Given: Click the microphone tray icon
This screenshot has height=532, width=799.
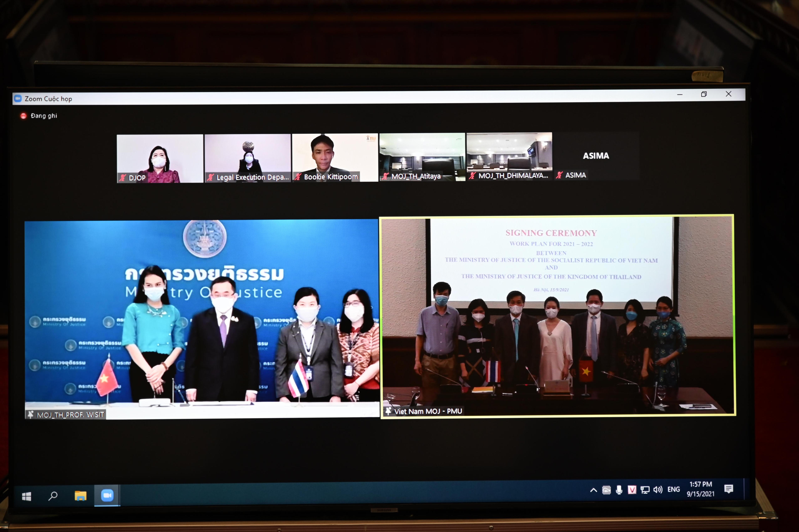Looking at the screenshot, I should [x=619, y=490].
